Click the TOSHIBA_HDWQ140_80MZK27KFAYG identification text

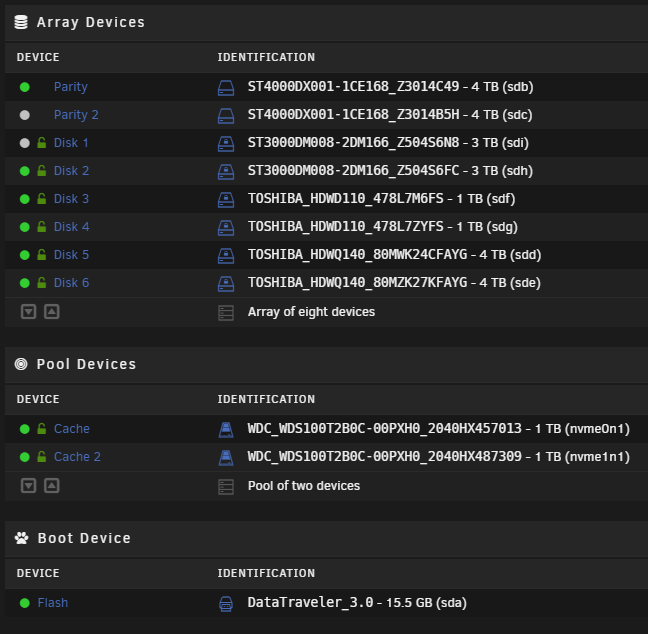click(357, 282)
